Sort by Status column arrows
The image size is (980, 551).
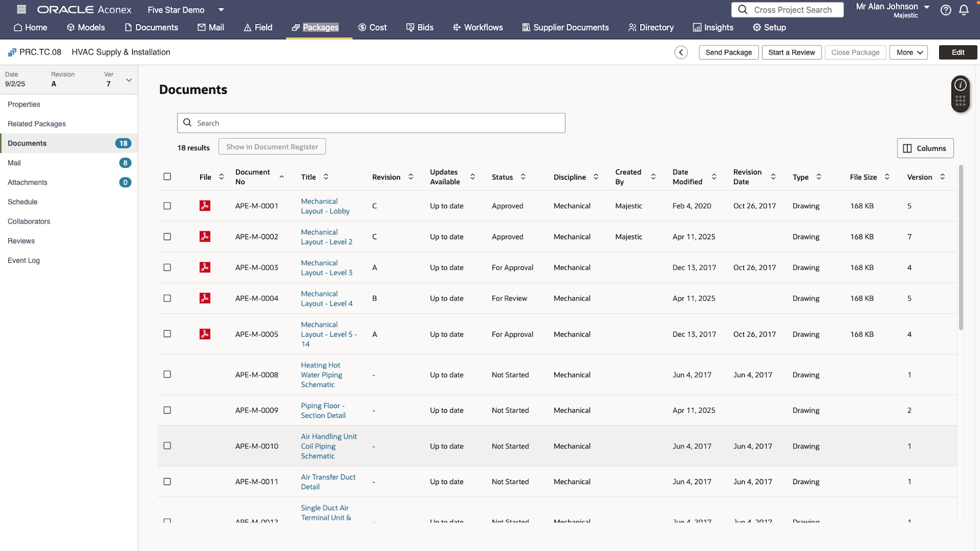523,177
